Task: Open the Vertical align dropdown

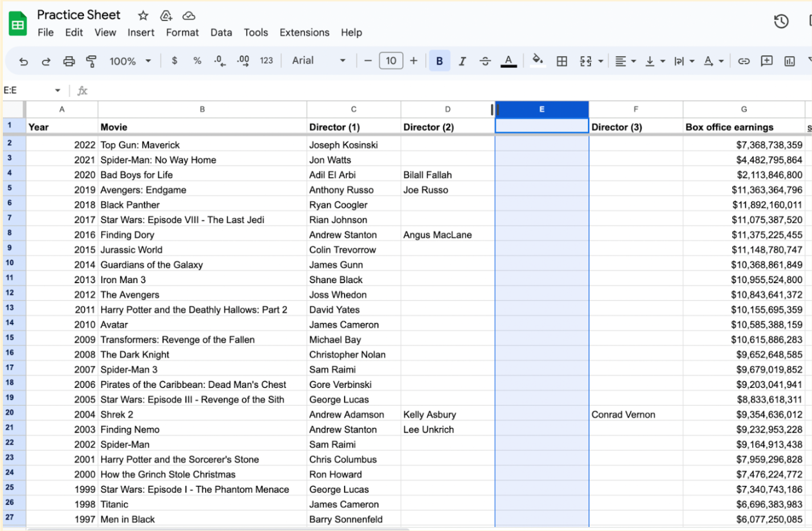Action: coord(655,61)
